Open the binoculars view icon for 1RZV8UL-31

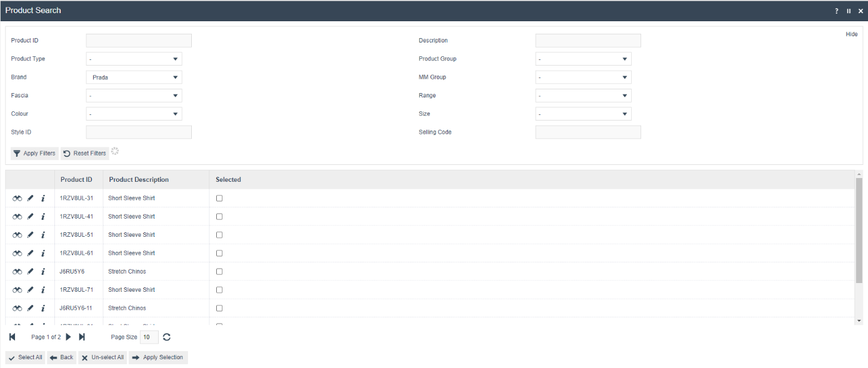point(17,198)
